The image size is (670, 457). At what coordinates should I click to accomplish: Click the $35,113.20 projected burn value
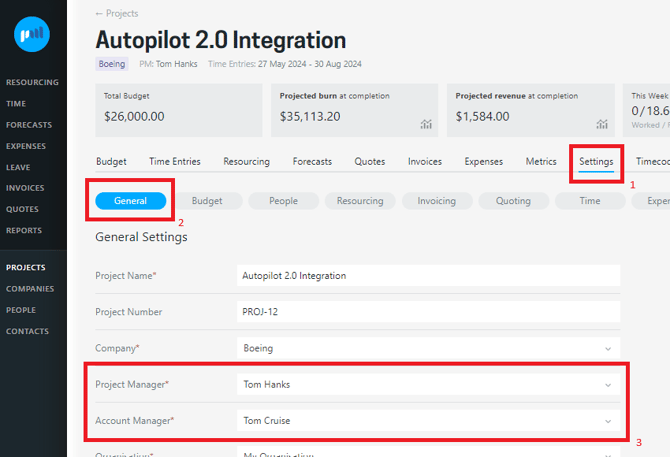pyautogui.click(x=310, y=117)
